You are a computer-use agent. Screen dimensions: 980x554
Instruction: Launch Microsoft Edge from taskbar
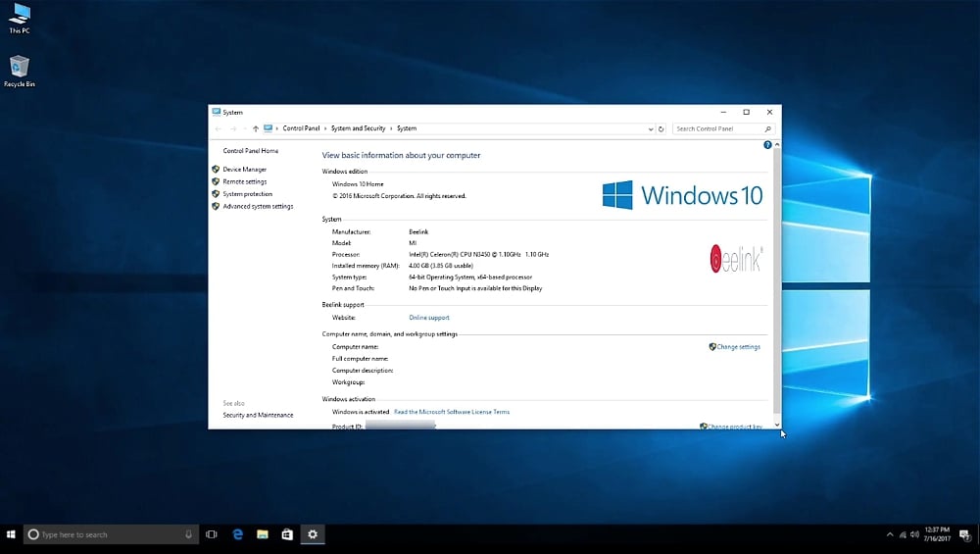click(x=237, y=534)
